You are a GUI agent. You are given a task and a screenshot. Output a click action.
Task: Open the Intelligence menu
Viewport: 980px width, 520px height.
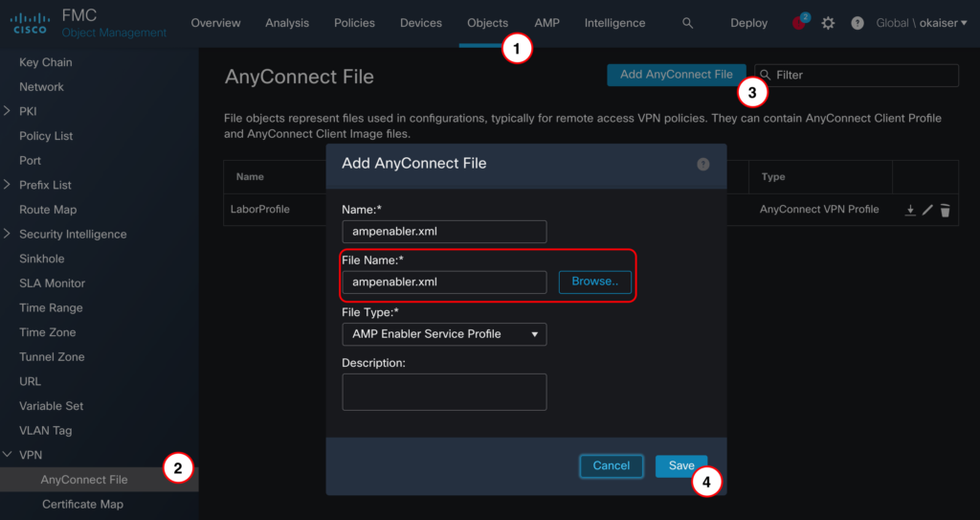pyautogui.click(x=615, y=23)
